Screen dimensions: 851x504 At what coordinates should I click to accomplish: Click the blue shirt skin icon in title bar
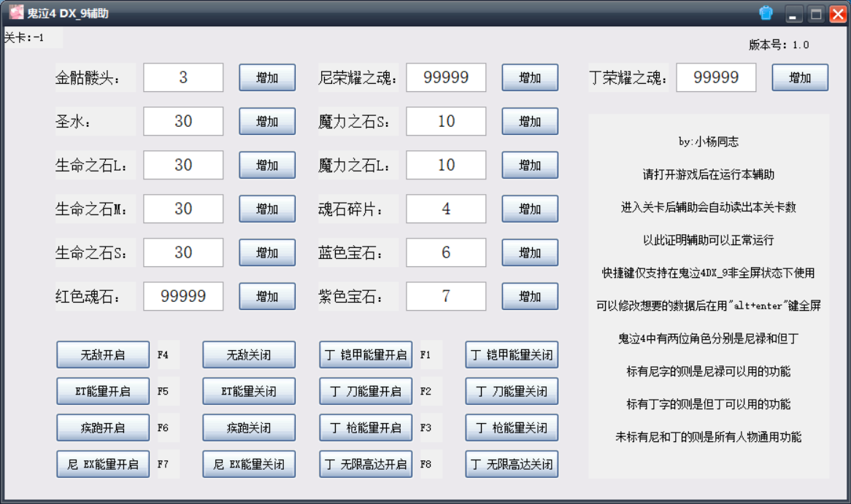766,13
